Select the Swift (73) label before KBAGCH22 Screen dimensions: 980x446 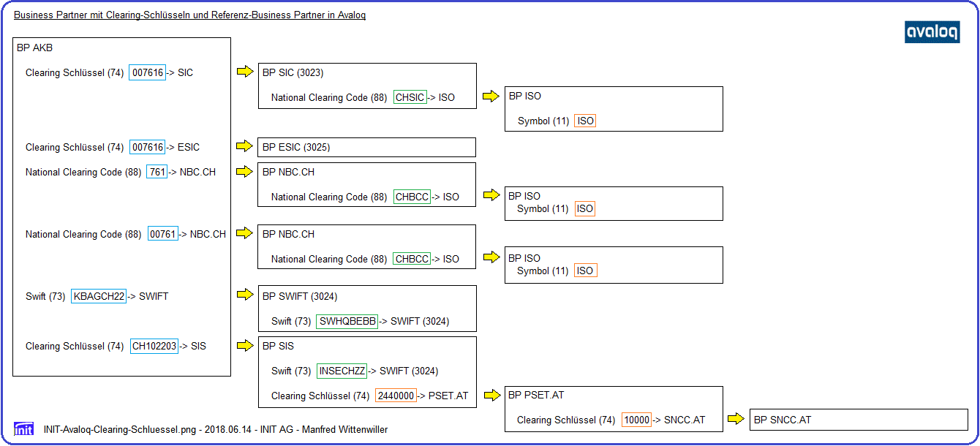[45, 296]
